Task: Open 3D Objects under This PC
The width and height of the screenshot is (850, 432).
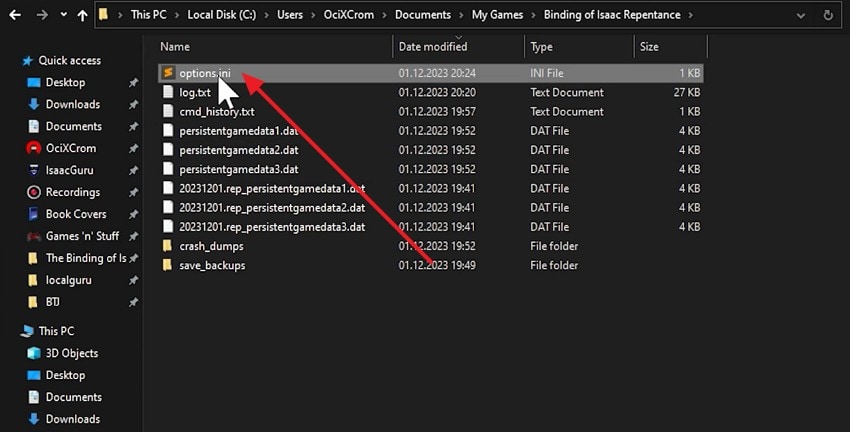Action: click(72, 353)
